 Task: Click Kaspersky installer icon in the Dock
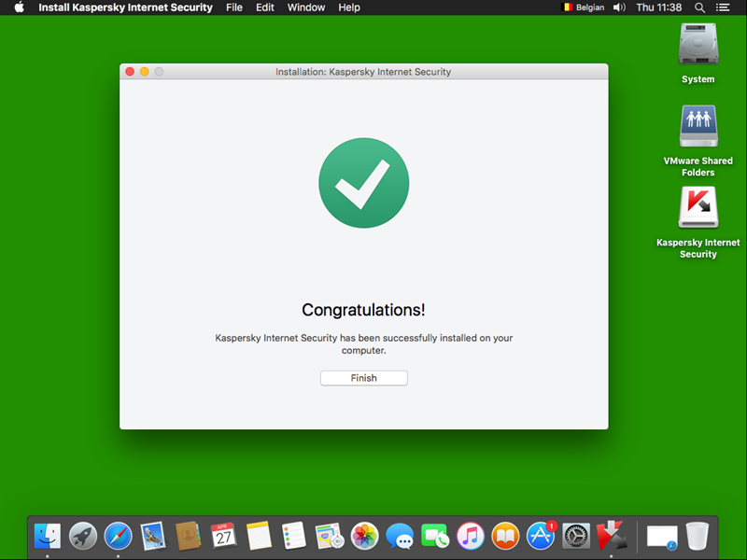tap(611, 536)
